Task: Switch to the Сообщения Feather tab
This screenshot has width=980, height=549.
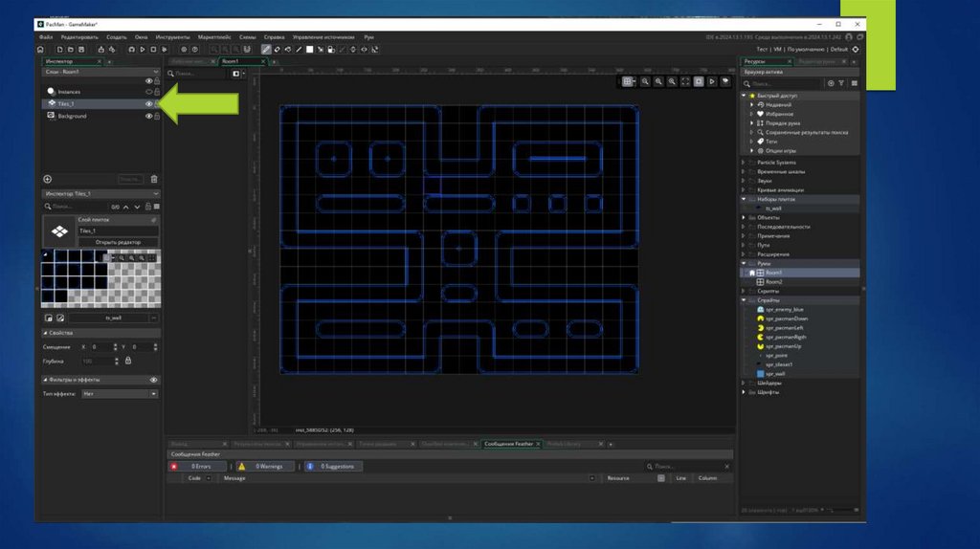Action: click(509, 444)
